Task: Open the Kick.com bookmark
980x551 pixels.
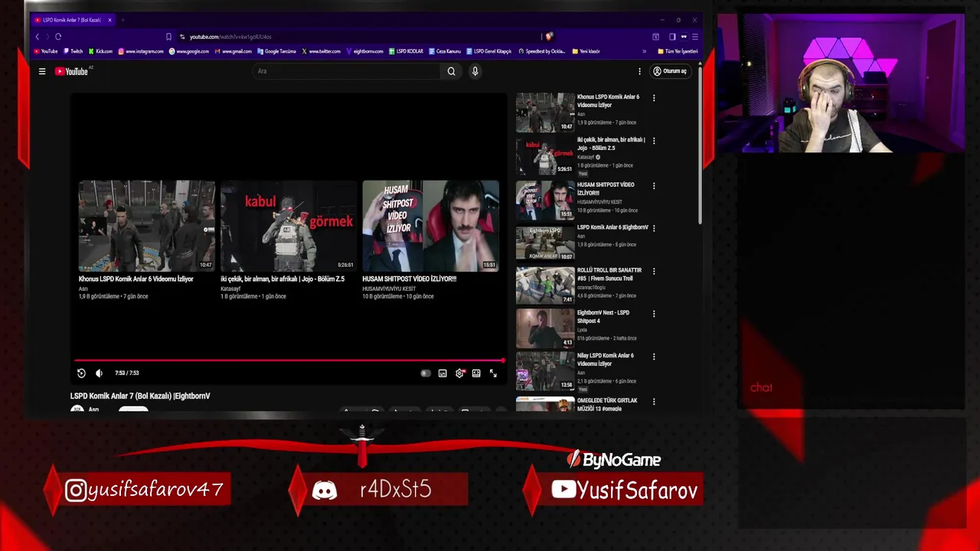Action: (100, 51)
